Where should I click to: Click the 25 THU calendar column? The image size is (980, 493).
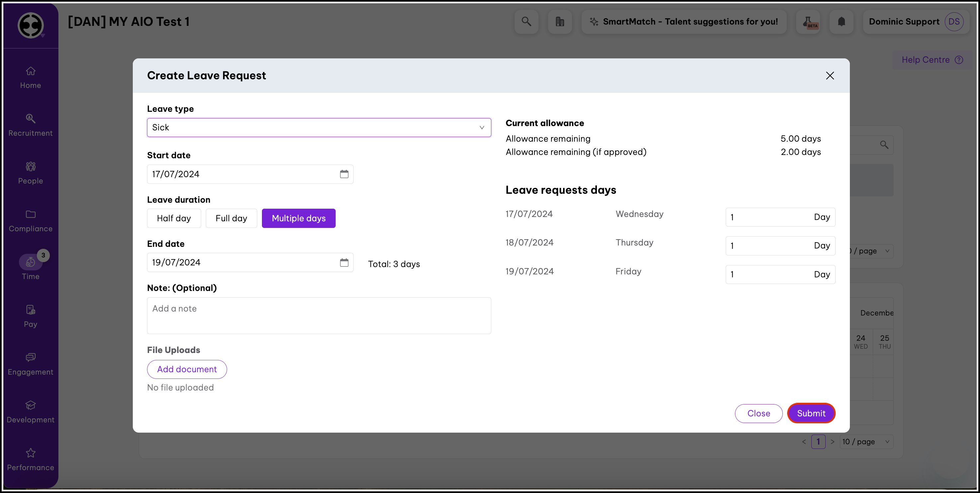(884, 342)
